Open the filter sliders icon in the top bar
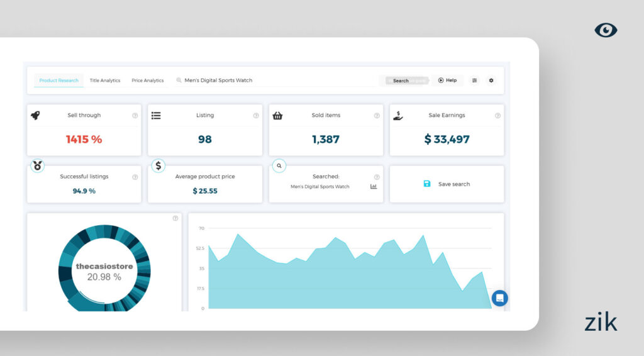 (x=474, y=81)
